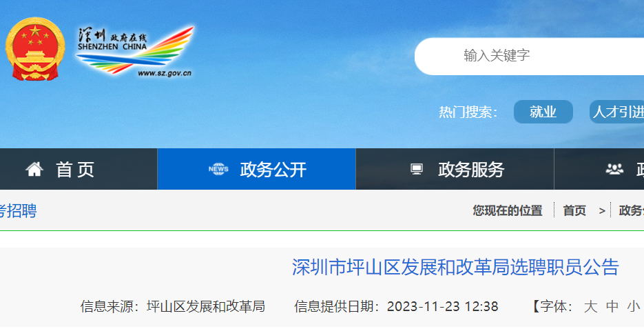Go to the 政务服务 navigation tab
The width and height of the screenshot is (644, 329).
pyautogui.click(x=455, y=169)
